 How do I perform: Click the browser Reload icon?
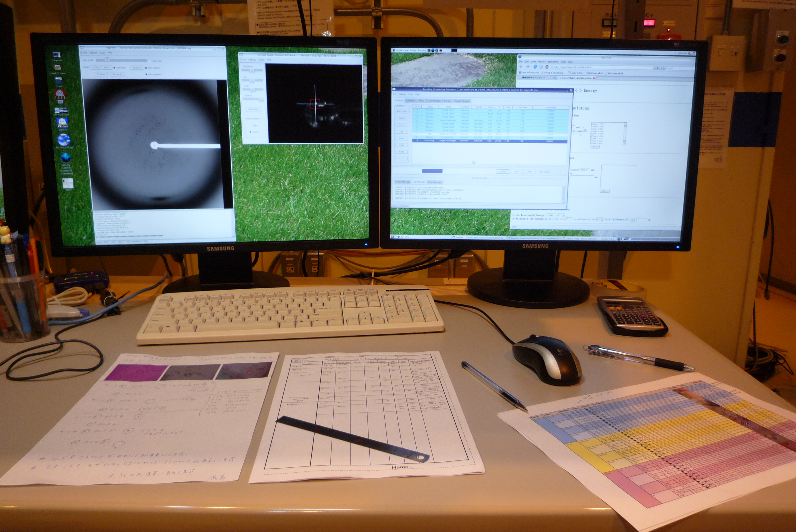535,67
